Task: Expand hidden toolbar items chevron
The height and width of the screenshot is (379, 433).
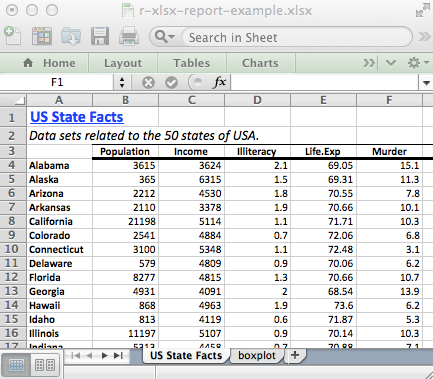Action: point(424,36)
